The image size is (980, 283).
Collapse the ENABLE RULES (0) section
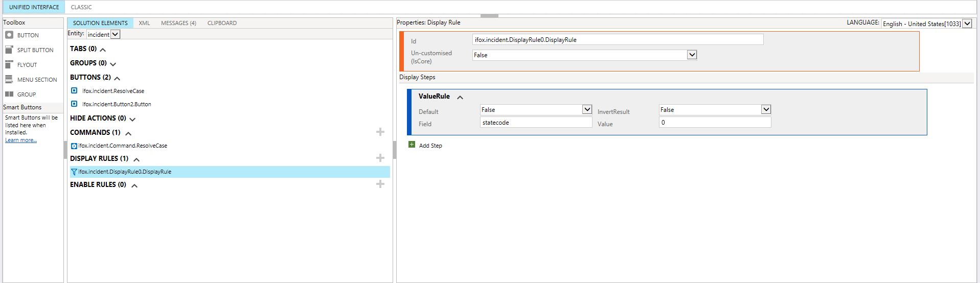pyautogui.click(x=134, y=185)
